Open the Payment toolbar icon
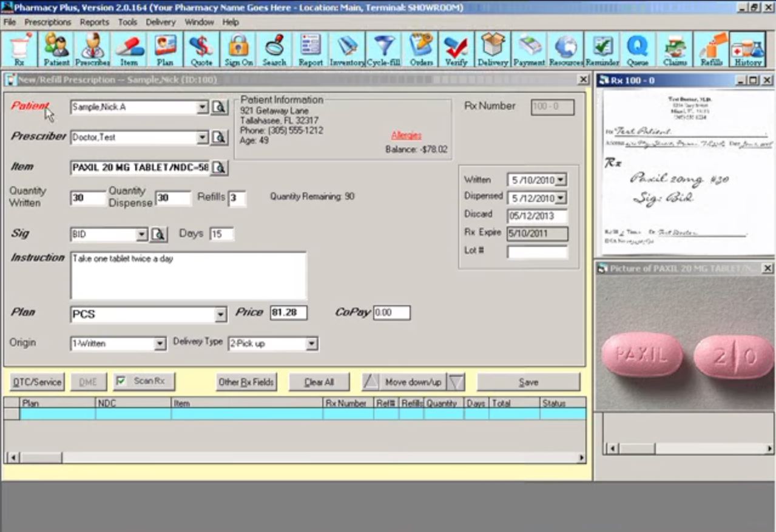776x532 pixels. pos(529,49)
